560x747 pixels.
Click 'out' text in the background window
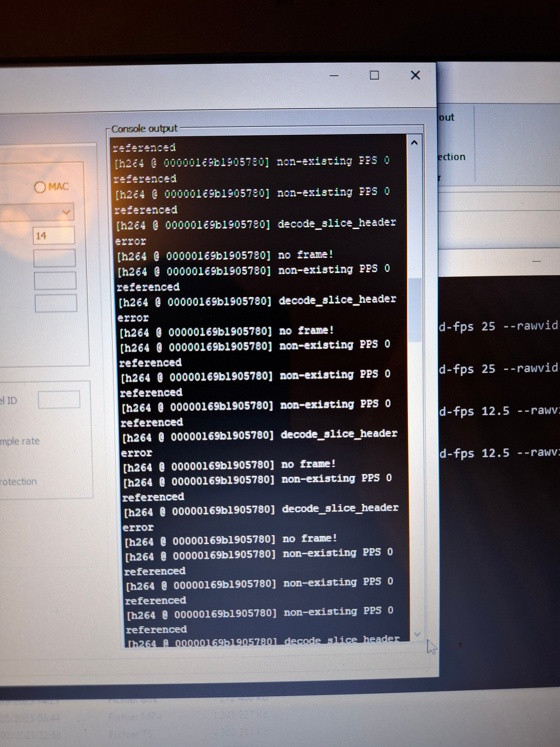446,117
